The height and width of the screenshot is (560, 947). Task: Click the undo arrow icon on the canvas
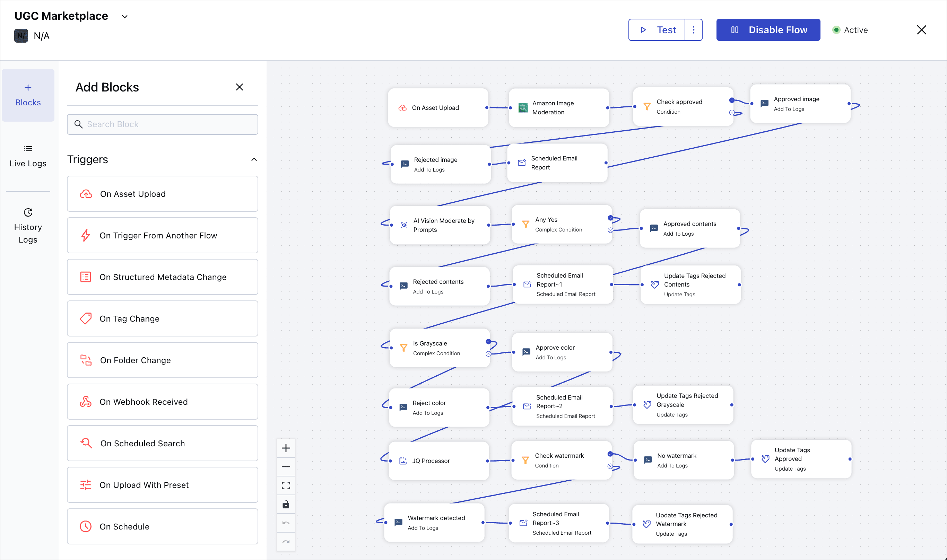286,523
